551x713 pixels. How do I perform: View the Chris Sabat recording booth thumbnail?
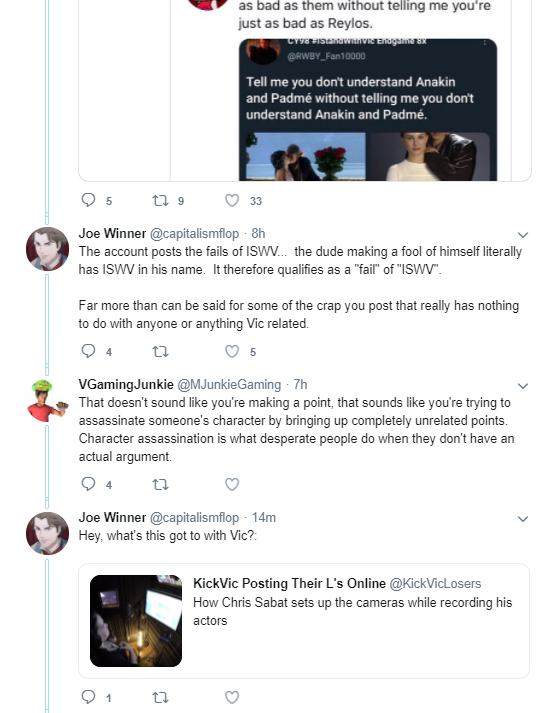tap(136, 621)
